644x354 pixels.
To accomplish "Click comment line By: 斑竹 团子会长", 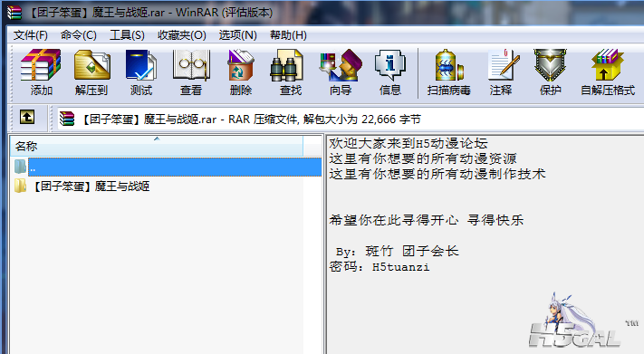I will coord(397,251).
